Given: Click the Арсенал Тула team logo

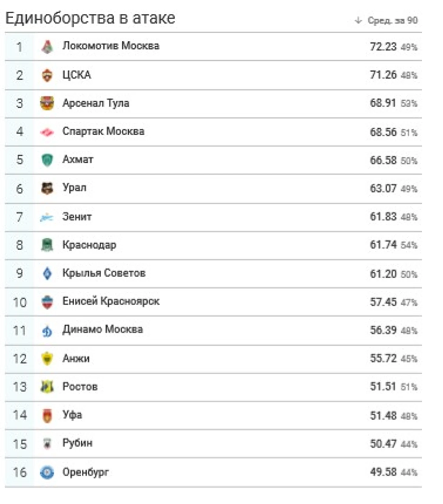Looking at the screenshot, I should click(x=47, y=103).
